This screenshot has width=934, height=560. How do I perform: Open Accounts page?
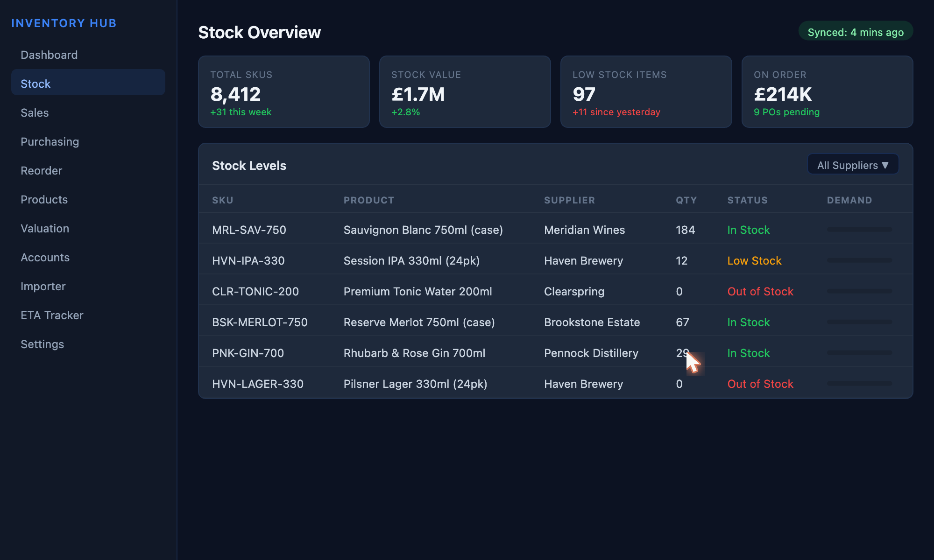point(88,258)
